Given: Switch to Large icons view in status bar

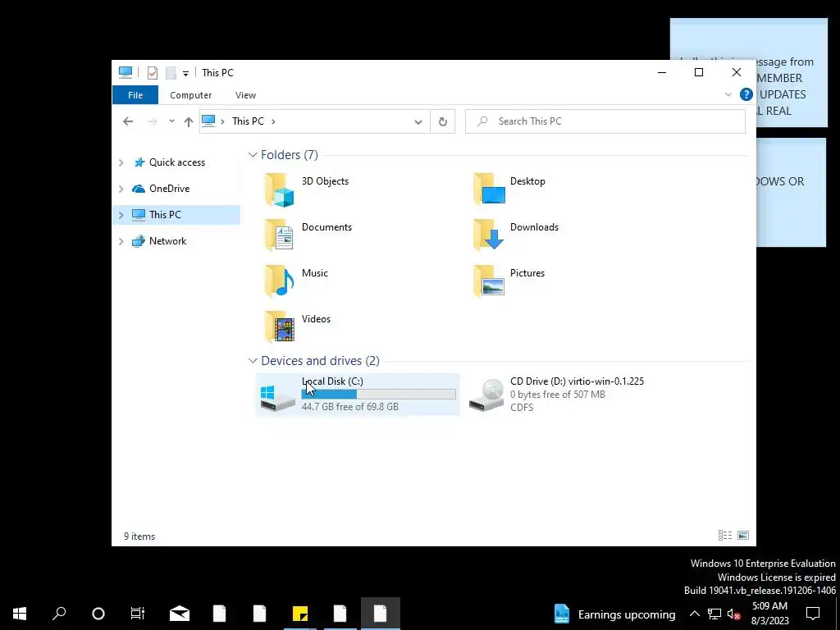Looking at the screenshot, I should pos(743,535).
